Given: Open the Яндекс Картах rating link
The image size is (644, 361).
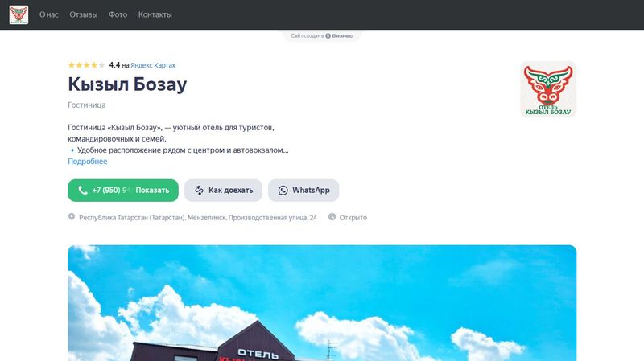Looking at the screenshot, I should [x=153, y=65].
